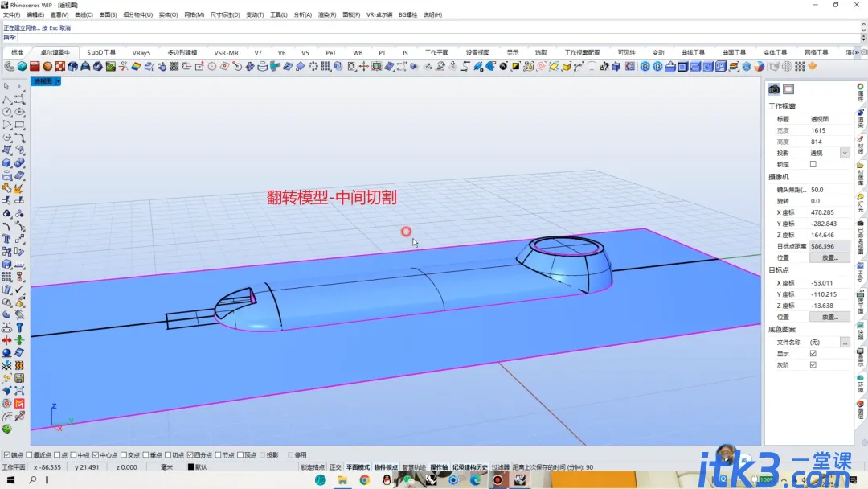Toggle 平面模式 planar mode in status bar
Image resolution: width=868 pixels, height=489 pixels.
tap(358, 467)
